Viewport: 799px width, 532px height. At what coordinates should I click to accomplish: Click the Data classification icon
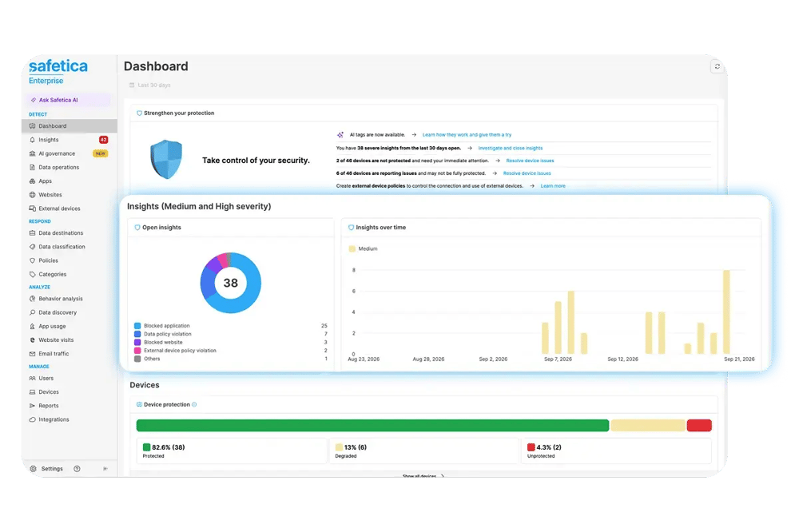pyautogui.click(x=33, y=247)
